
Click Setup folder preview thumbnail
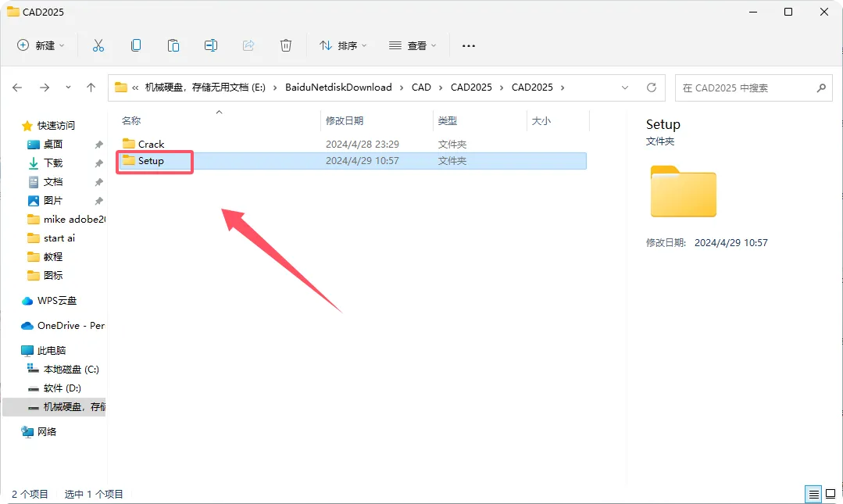click(684, 191)
